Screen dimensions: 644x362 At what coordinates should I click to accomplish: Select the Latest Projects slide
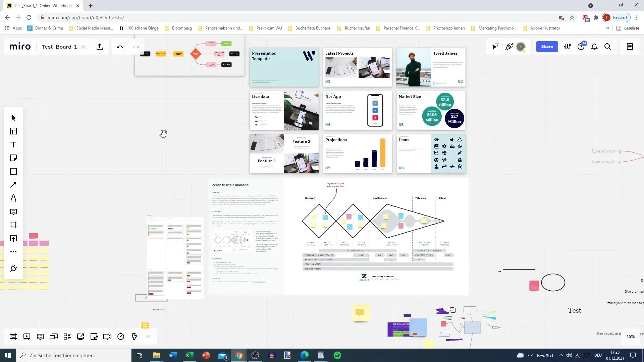[x=358, y=67]
